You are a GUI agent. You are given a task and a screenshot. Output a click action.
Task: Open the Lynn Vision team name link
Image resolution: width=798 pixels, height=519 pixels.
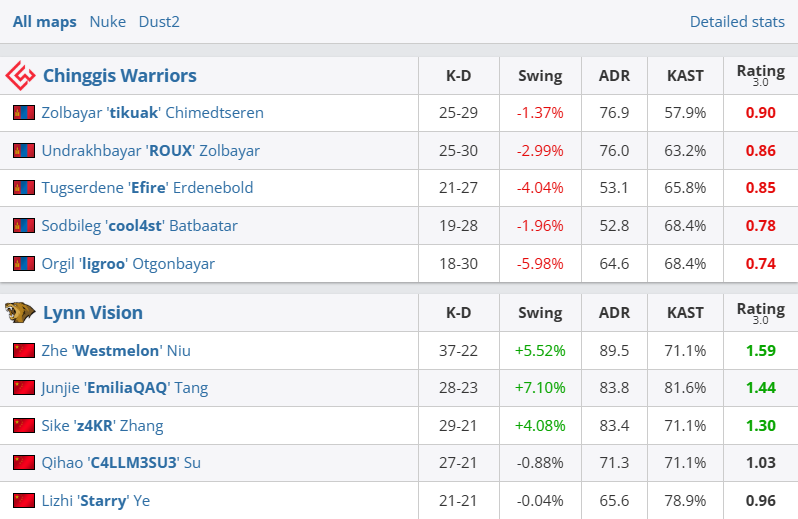click(x=93, y=313)
